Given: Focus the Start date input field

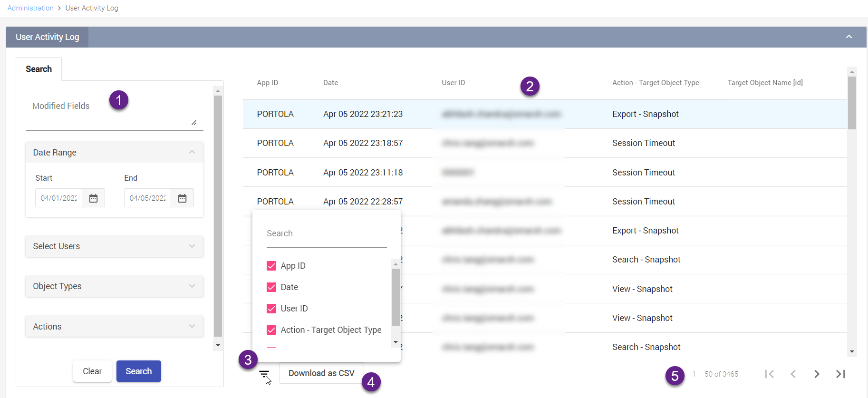Looking at the screenshot, I should 58,198.
